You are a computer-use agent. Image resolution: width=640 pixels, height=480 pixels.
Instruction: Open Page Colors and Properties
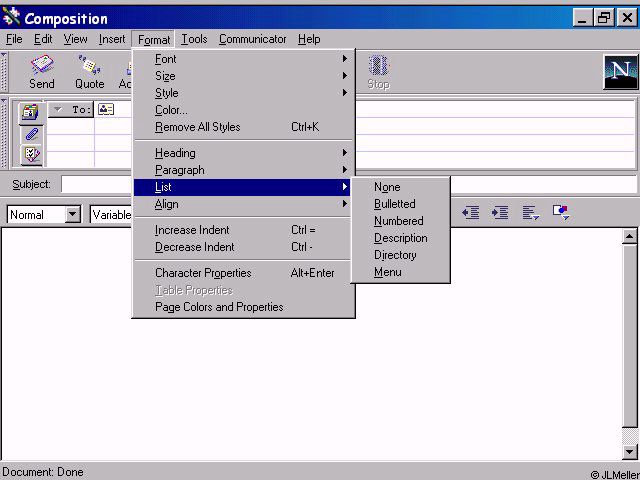coord(244,307)
